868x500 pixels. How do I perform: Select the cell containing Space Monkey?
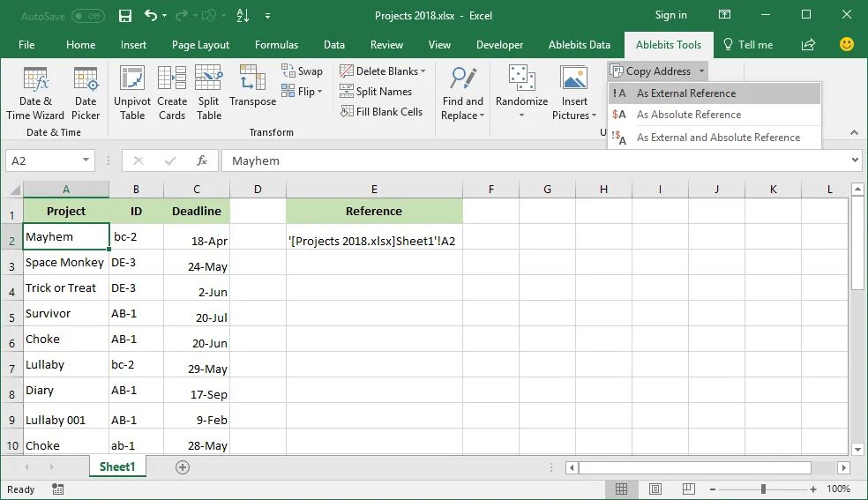(x=66, y=263)
